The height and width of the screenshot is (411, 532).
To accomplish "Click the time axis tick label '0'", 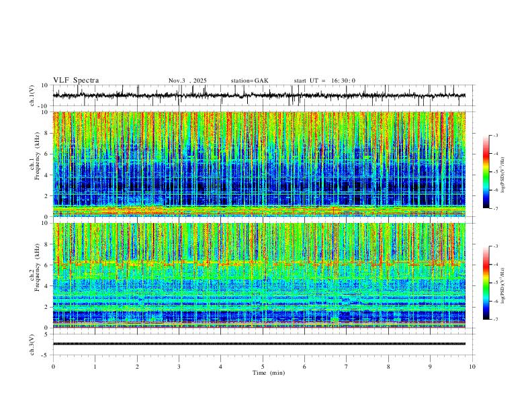I will click(x=53, y=367).
